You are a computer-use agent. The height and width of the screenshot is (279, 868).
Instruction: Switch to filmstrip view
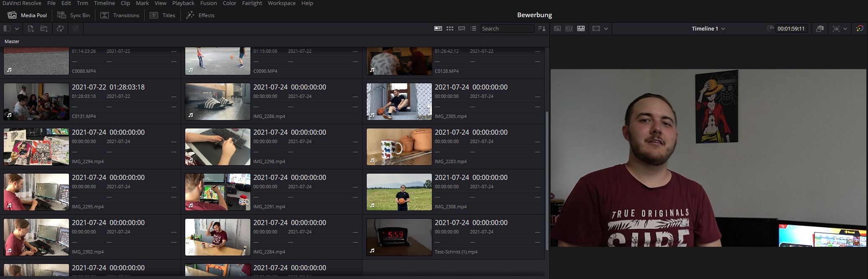[462, 28]
